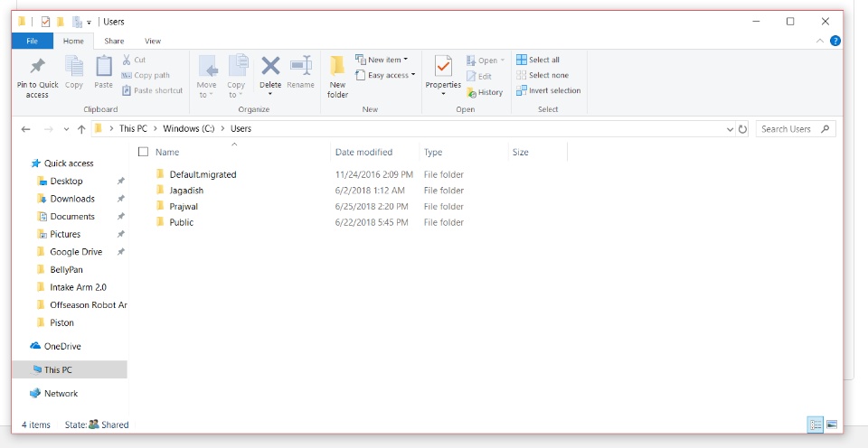The height and width of the screenshot is (448, 868).
Task: Click the Copy to icon
Action: [237, 66]
